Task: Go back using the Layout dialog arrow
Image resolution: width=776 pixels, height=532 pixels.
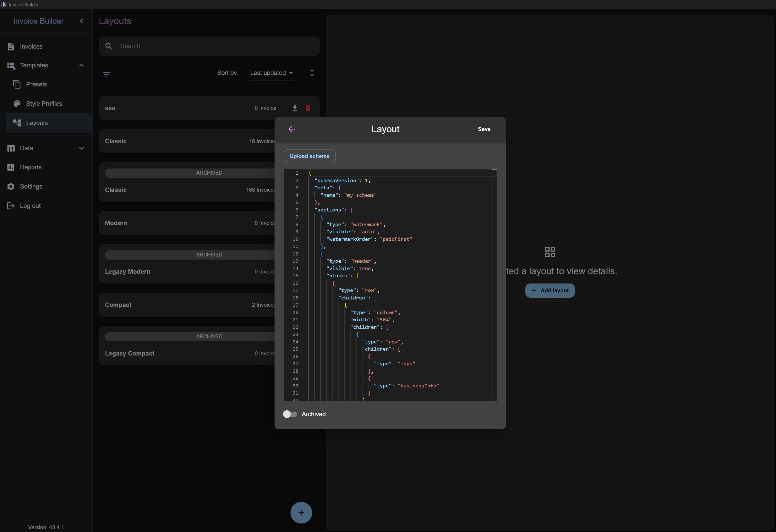Action: 292,129
